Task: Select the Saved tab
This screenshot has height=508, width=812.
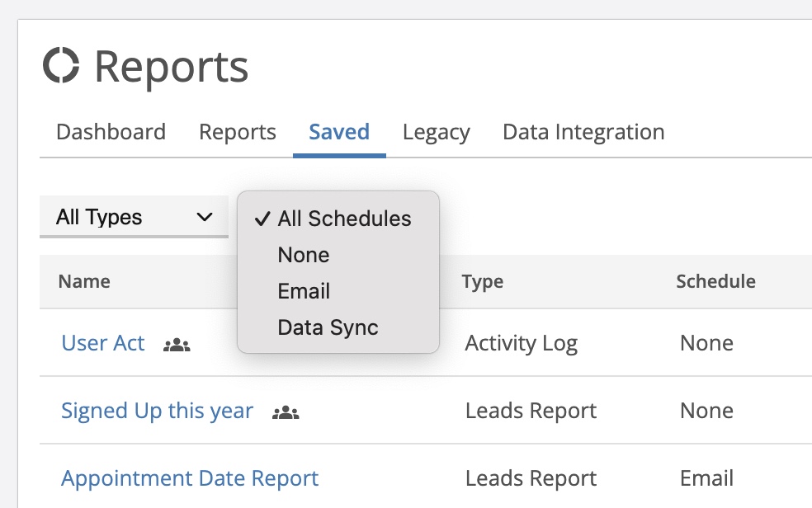Action: click(x=339, y=132)
